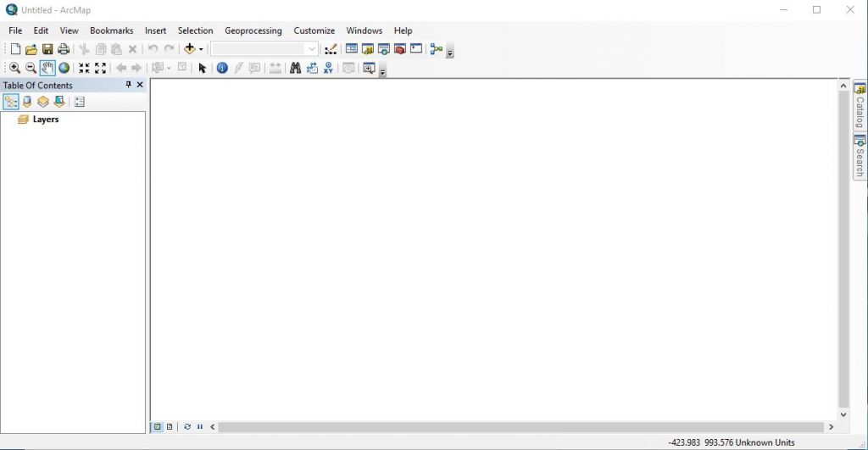Image resolution: width=868 pixels, height=450 pixels.
Task: Open the File menu
Action: [x=15, y=31]
